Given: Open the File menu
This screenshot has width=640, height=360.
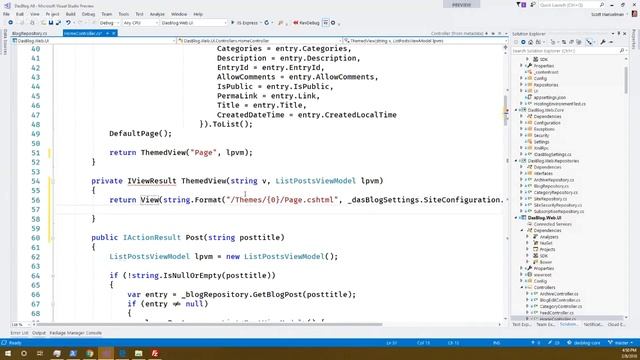Looking at the screenshot, I should pos(6,14).
